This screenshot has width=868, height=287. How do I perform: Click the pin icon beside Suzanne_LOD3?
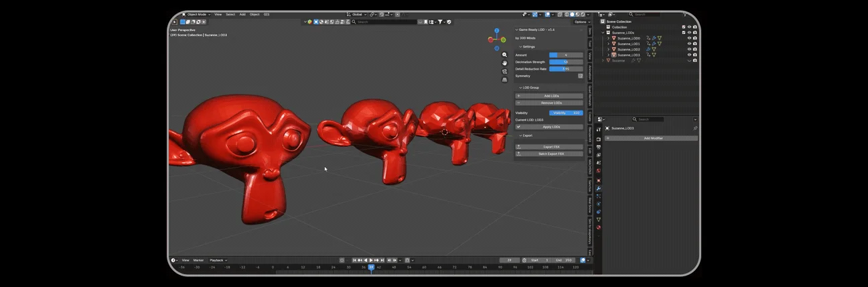(695, 128)
